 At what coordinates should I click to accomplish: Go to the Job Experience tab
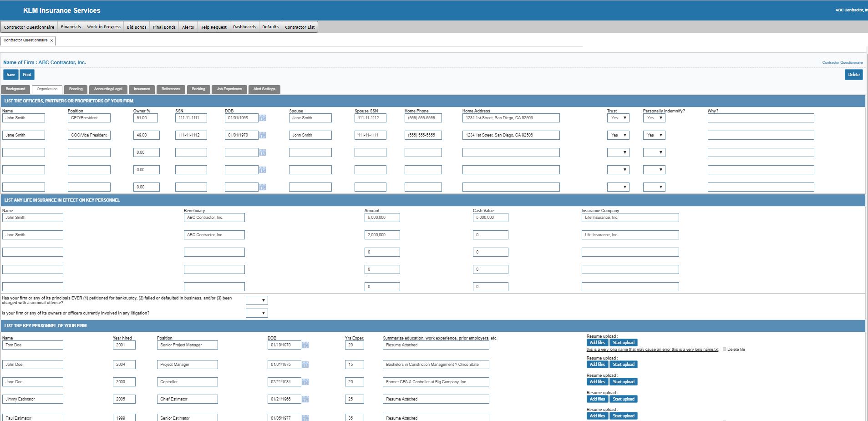click(229, 89)
